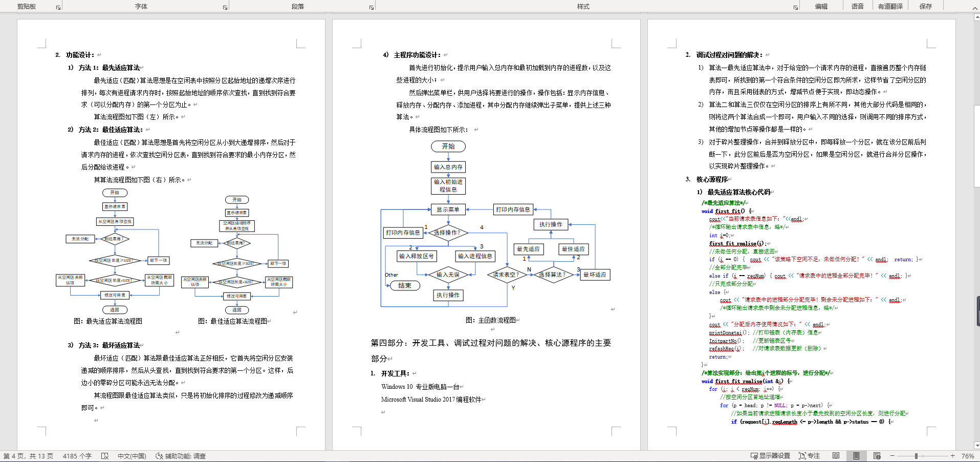
Task: Click the heading 方法 1: 最先适应算法
Action: 109,68
